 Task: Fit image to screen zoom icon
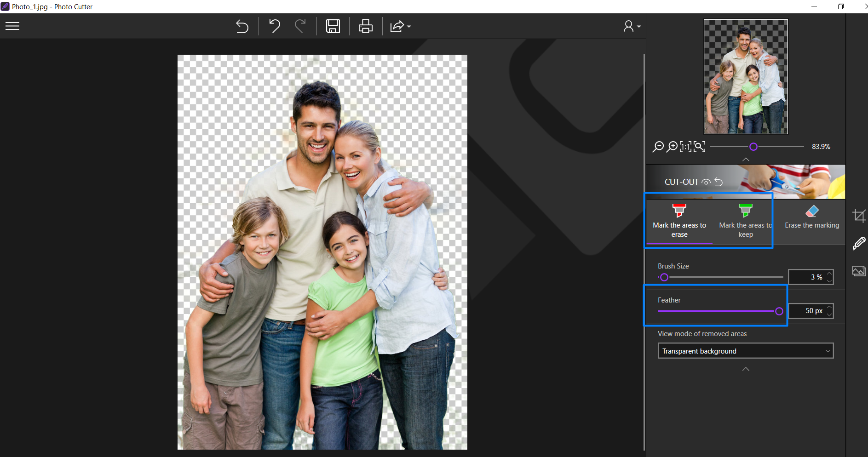pos(700,147)
